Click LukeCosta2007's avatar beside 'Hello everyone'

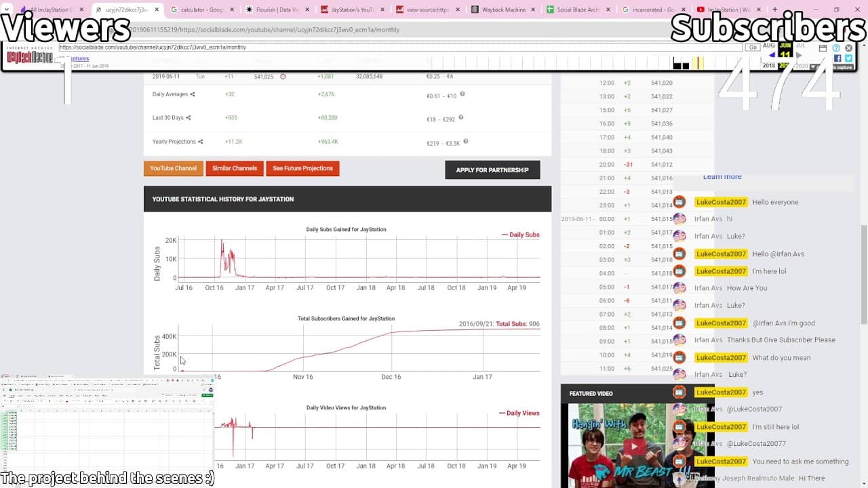pyautogui.click(x=679, y=202)
